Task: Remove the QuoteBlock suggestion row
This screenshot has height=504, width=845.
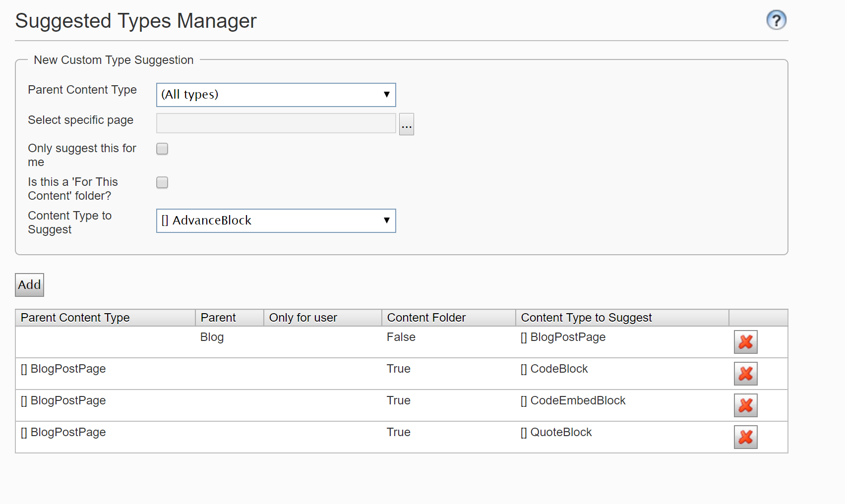Action: click(745, 437)
